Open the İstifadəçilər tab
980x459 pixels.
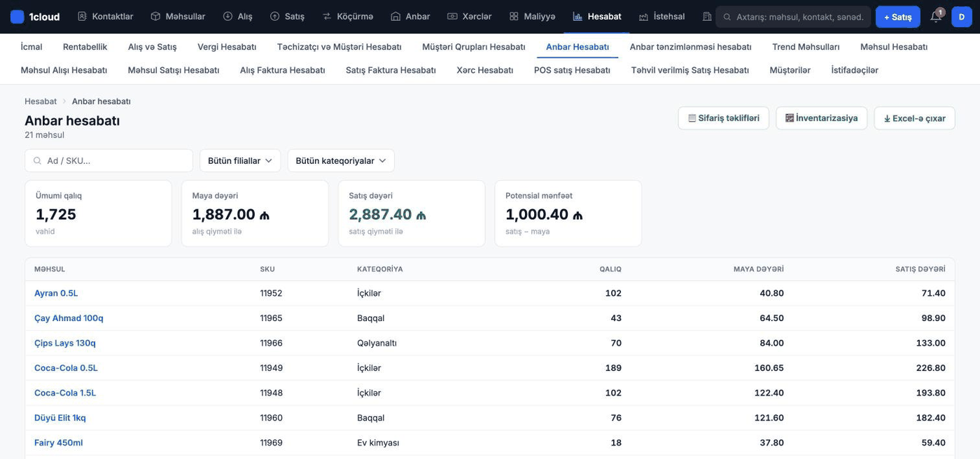(854, 70)
